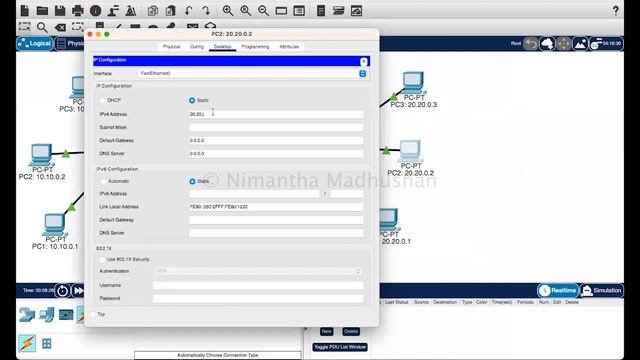Click the New file icon in toolbar

click(x=24, y=11)
